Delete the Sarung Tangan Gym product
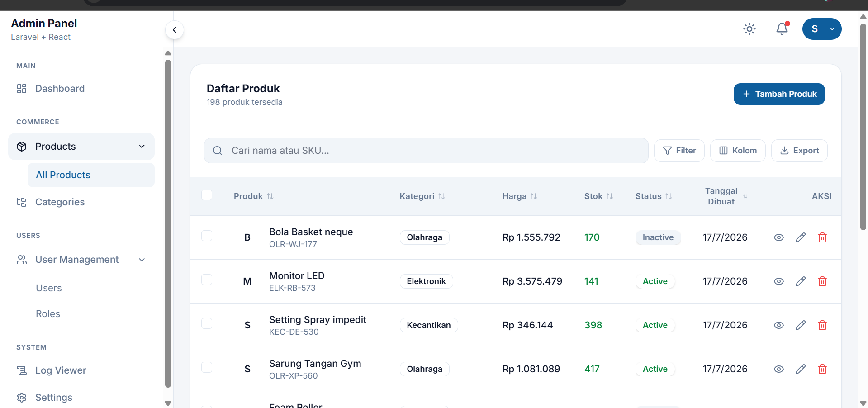This screenshot has width=868, height=408. click(x=822, y=369)
